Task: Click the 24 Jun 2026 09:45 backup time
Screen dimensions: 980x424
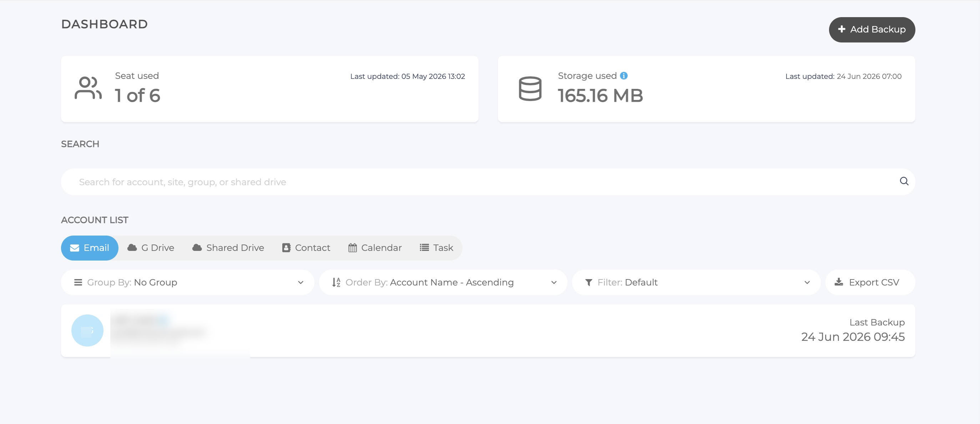Action: click(853, 337)
